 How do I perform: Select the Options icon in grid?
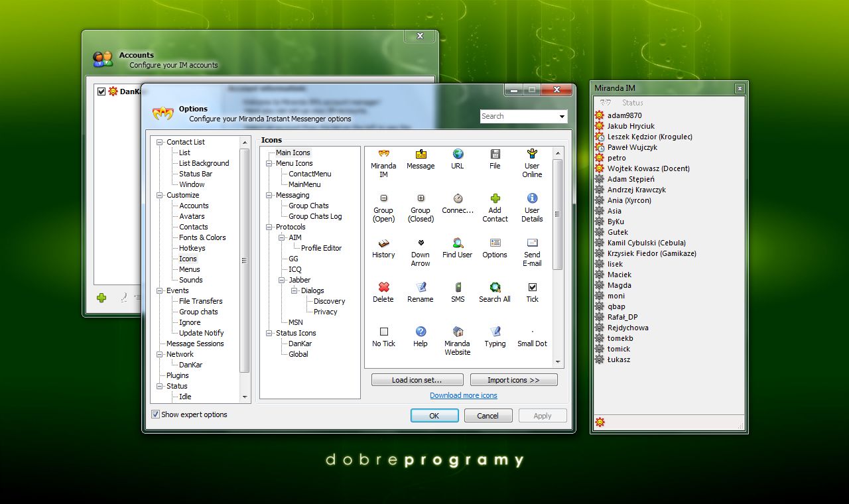(x=495, y=243)
